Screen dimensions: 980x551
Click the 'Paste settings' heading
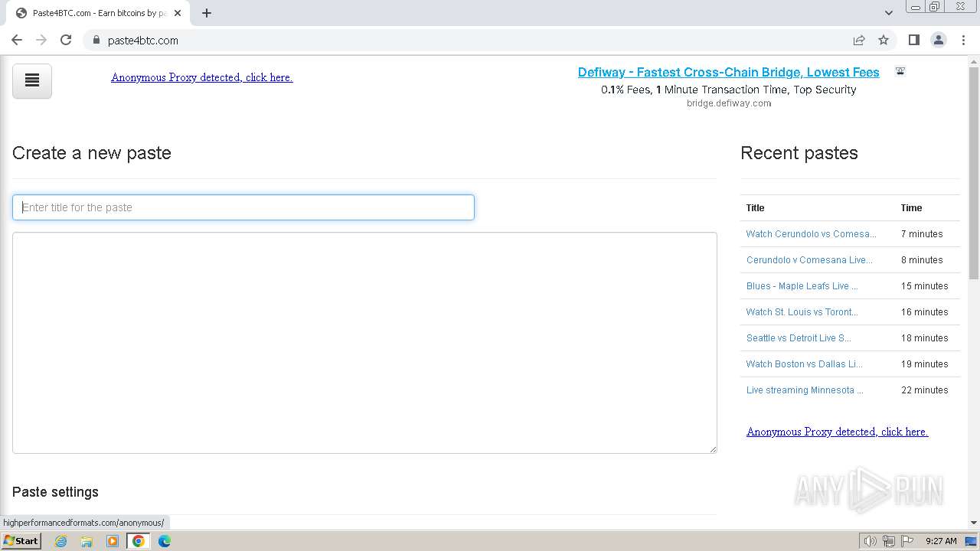coord(55,492)
